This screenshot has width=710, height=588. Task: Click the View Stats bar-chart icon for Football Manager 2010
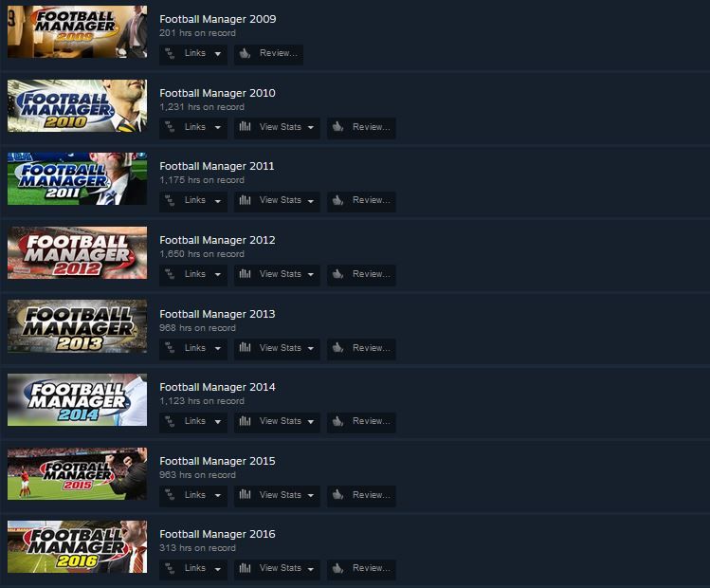(245, 126)
